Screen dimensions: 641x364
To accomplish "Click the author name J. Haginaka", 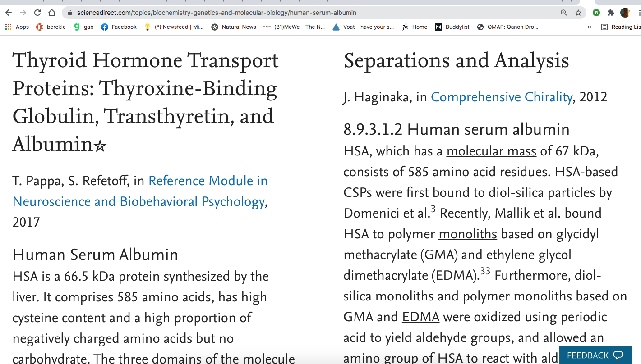I will click(x=378, y=97).
